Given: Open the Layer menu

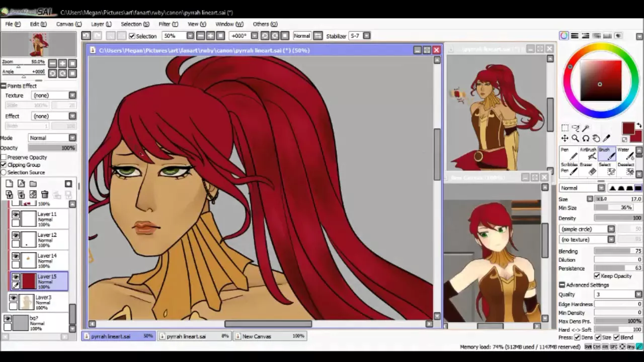Looking at the screenshot, I should (x=101, y=24).
